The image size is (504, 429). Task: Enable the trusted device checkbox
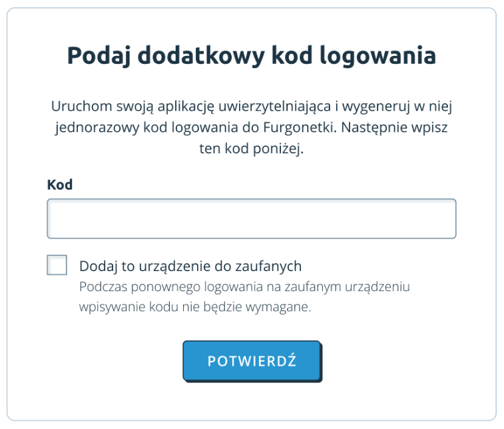[x=57, y=265]
